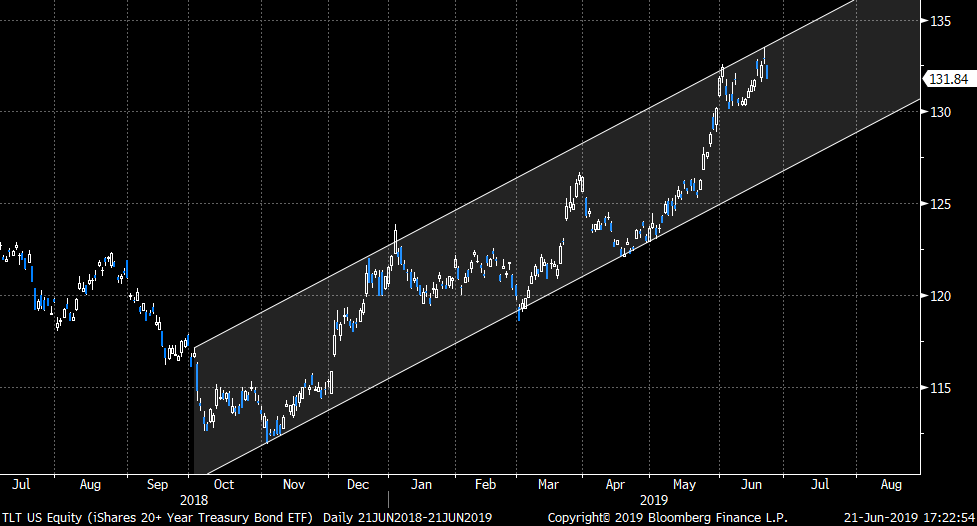
Task: Click the Bloomberg Finance L.P. copyright text
Action: pyautogui.click(x=667, y=518)
